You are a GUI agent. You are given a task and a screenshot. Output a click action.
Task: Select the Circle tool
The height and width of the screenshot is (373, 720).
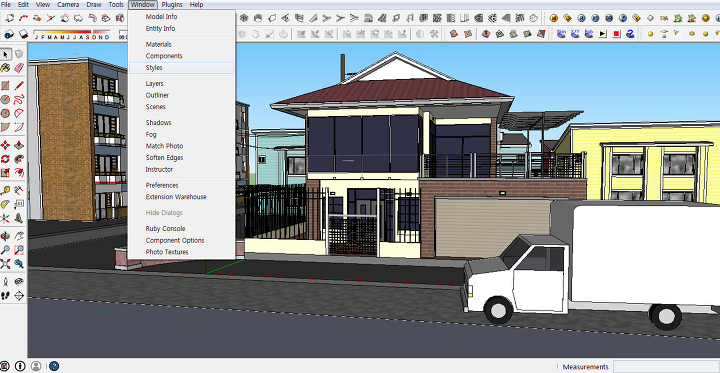[6, 99]
